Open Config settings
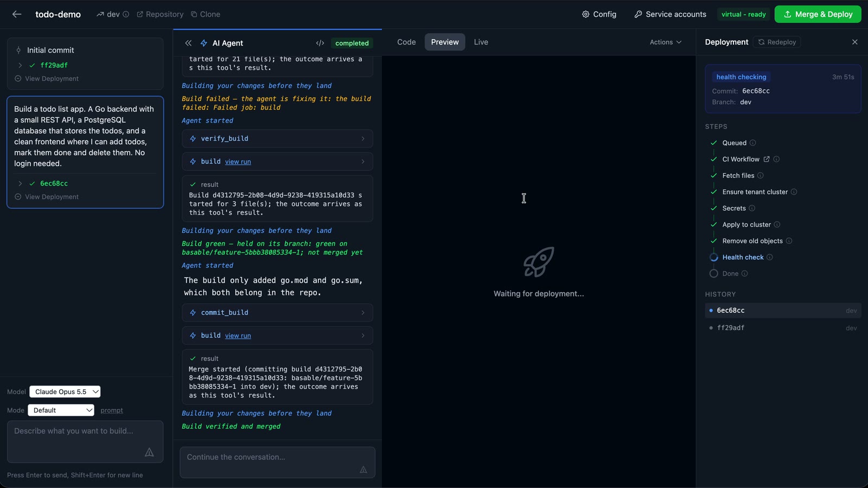This screenshot has height=488, width=868. (599, 14)
